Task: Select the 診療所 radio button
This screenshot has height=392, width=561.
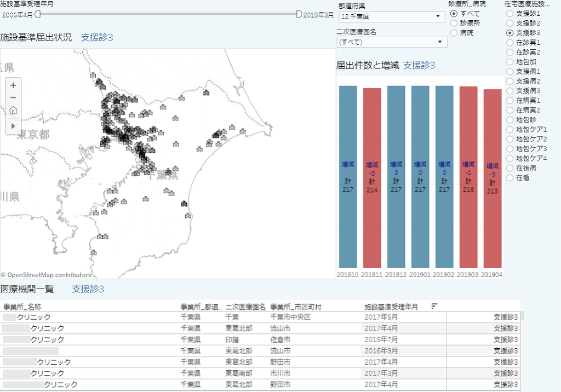Action: tap(454, 23)
